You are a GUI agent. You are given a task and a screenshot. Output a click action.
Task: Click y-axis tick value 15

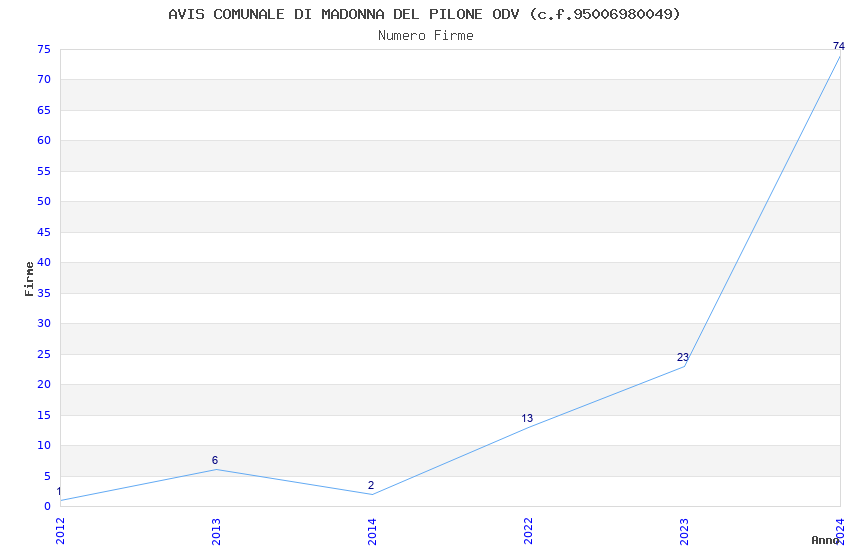(x=44, y=415)
